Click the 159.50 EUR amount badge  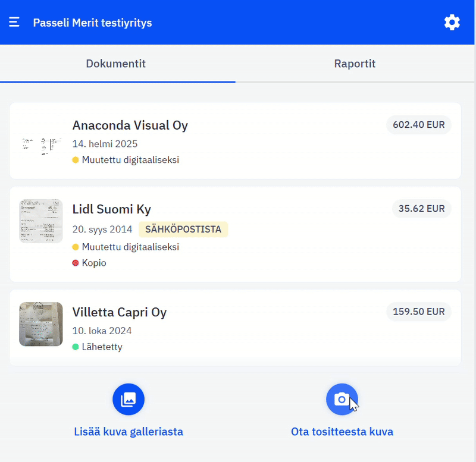[x=419, y=312]
